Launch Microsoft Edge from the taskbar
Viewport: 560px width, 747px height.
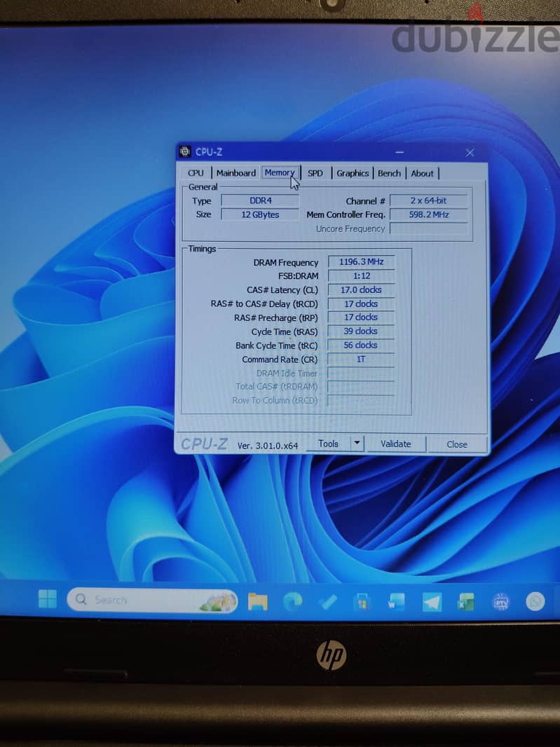pos(293,602)
